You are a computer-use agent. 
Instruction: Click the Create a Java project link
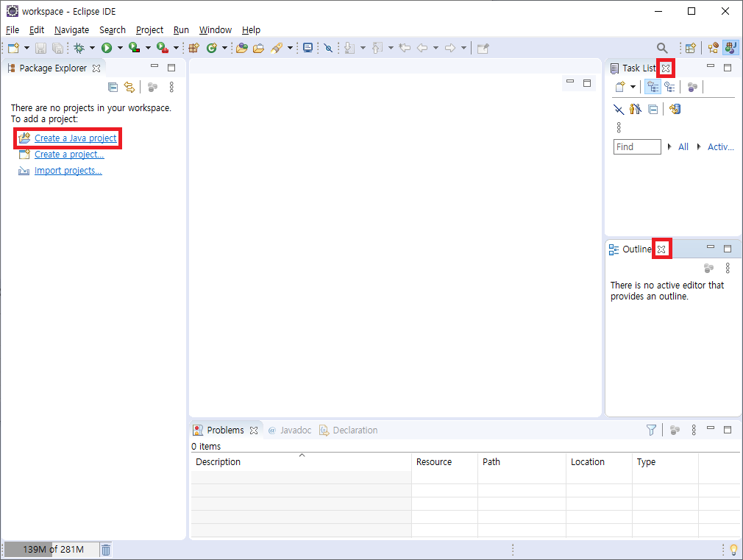point(75,138)
